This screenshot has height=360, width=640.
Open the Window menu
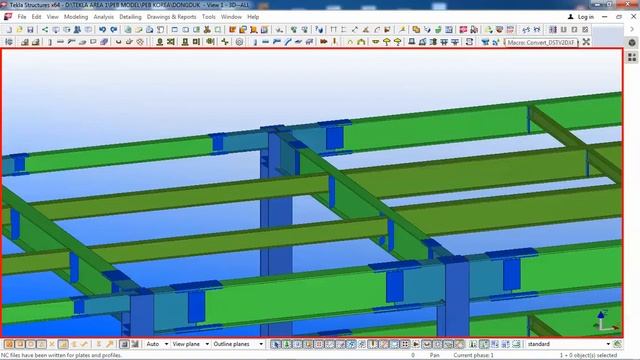click(x=231, y=17)
